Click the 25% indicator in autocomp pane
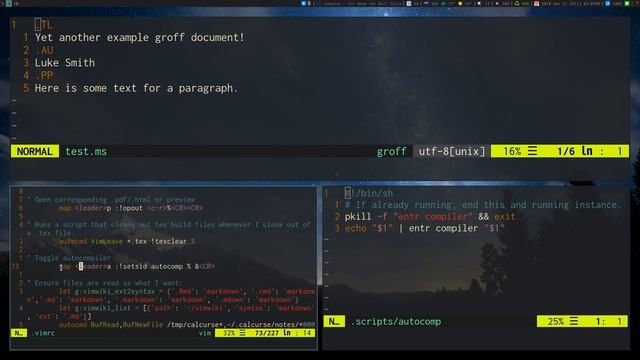Screen dimensions: 640x360 click(556, 322)
